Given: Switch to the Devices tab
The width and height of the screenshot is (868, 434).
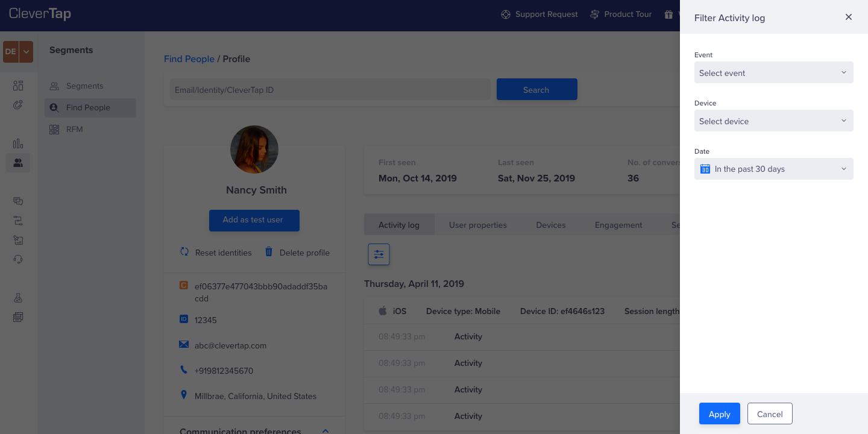Looking at the screenshot, I should click(x=550, y=225).
